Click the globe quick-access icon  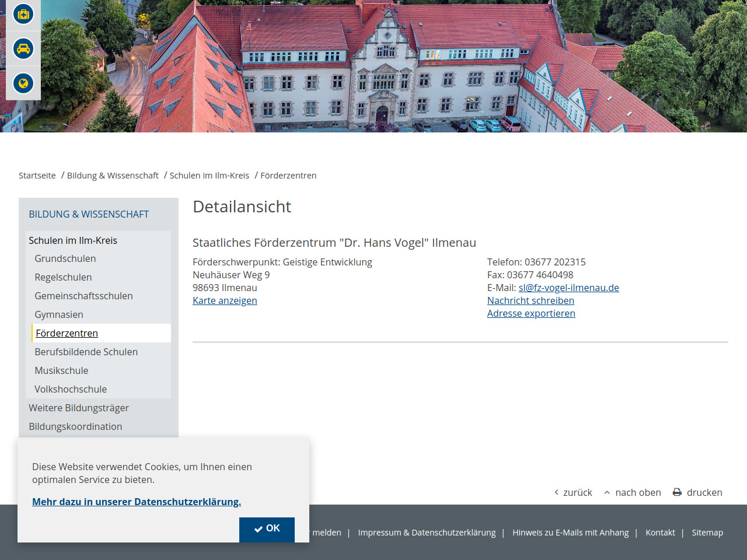click(x=23, y=83)
